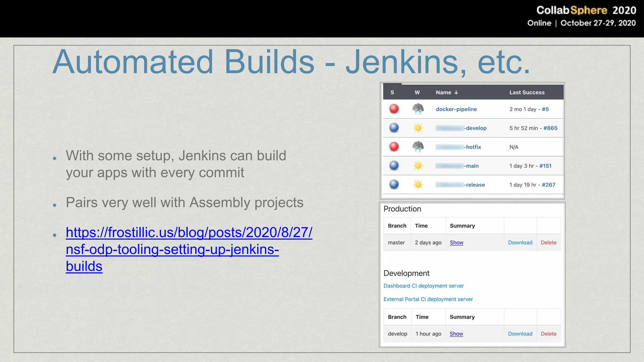
Task: Click the sunny weather icon in the -main row
Action: (x=418, y=166)
